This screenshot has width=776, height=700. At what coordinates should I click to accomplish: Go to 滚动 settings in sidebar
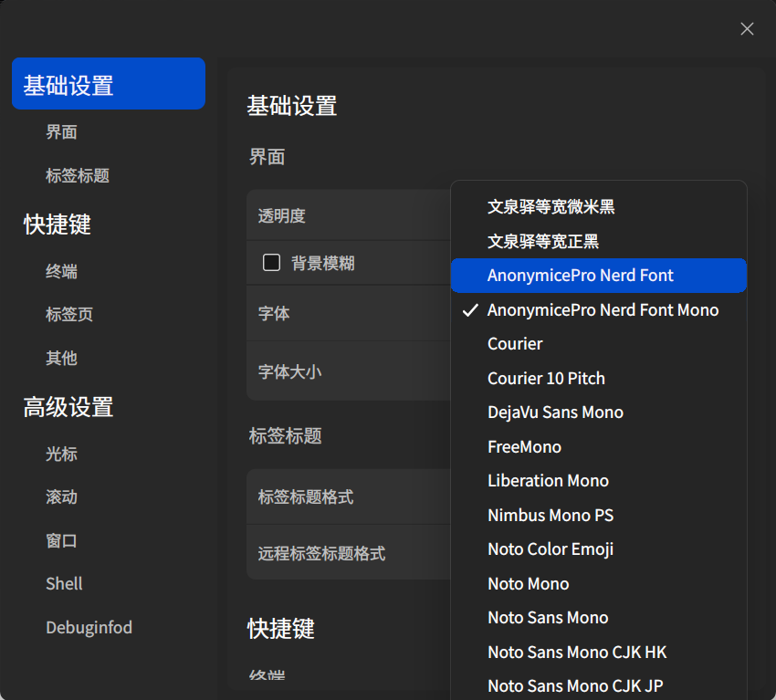[x=61, y=496]
